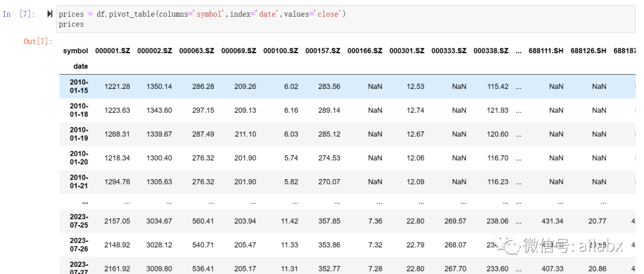Click the cell showing 1268.31
Image resolution: width=644 pixels, height=274 pixels.
tap(117, 134)
